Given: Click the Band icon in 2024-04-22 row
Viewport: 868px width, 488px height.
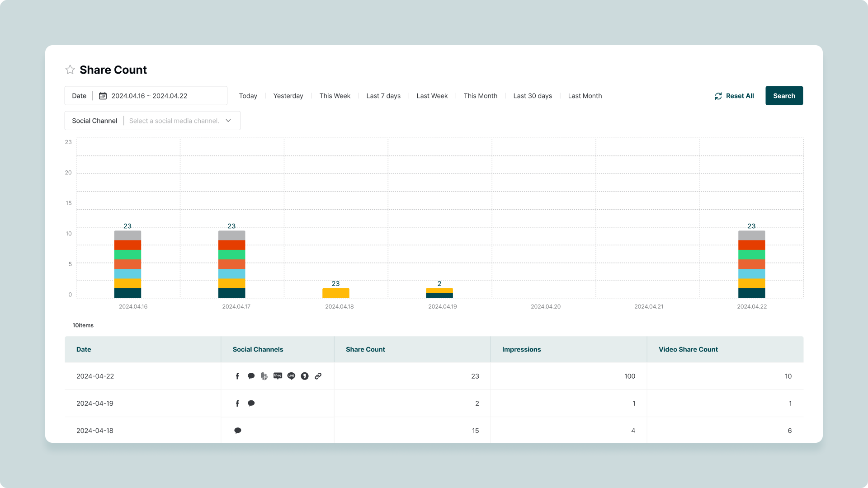Looking at the screenshot, I should pyautogui.click(x=264, y=376).
